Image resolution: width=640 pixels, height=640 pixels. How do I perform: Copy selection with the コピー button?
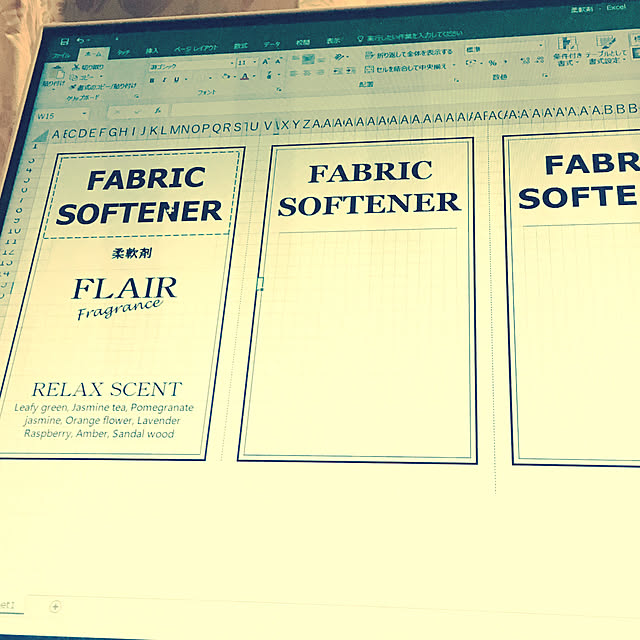(x=82, y=77)
